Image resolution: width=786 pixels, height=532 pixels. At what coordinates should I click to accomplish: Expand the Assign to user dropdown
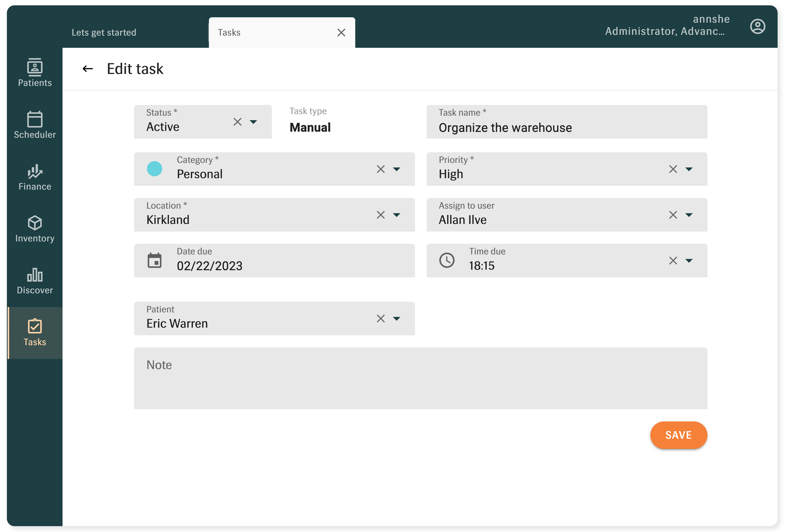click(690, 215)
